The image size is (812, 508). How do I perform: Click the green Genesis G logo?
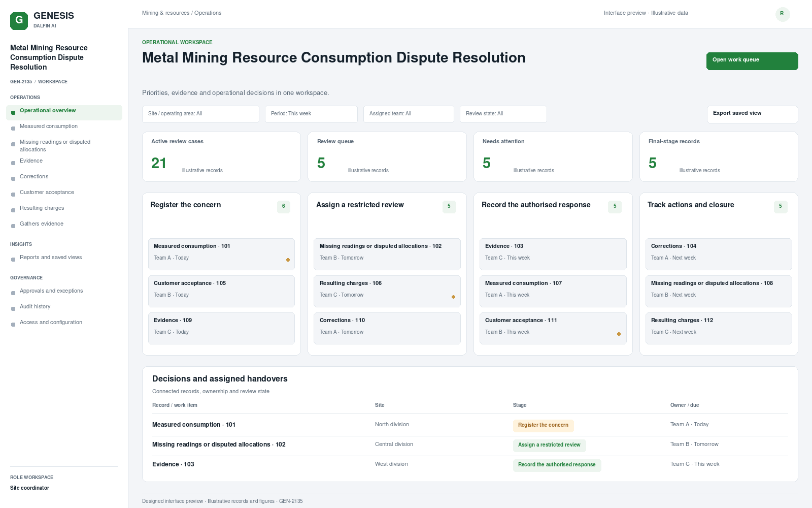19,21
